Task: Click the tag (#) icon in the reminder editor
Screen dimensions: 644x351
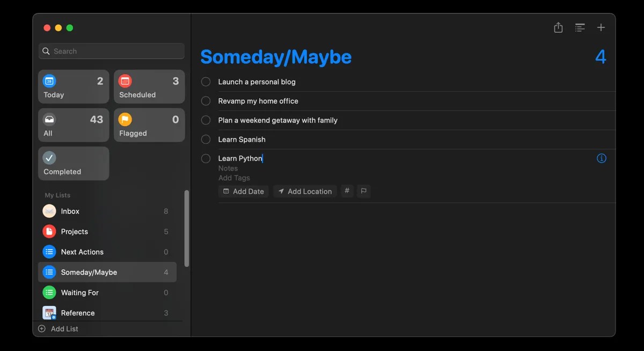Action: [347, 191]
